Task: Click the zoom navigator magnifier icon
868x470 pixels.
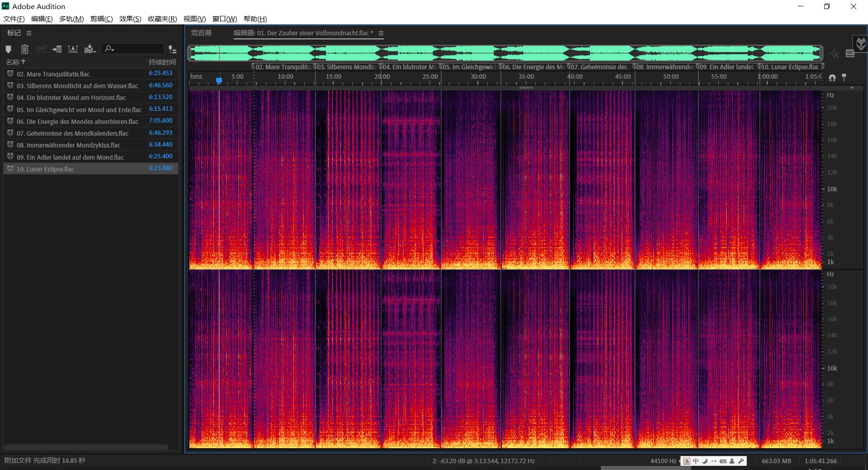Action: click(x=834, y=53)
